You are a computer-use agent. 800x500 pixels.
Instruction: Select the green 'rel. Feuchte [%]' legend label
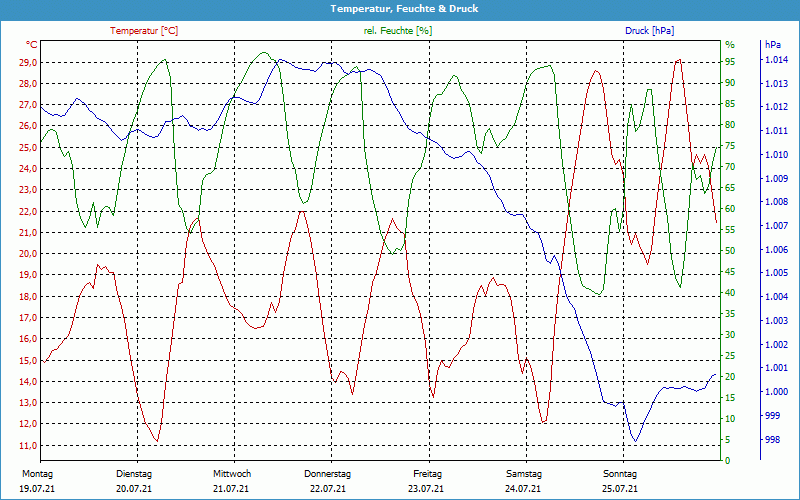coord(397,31)
